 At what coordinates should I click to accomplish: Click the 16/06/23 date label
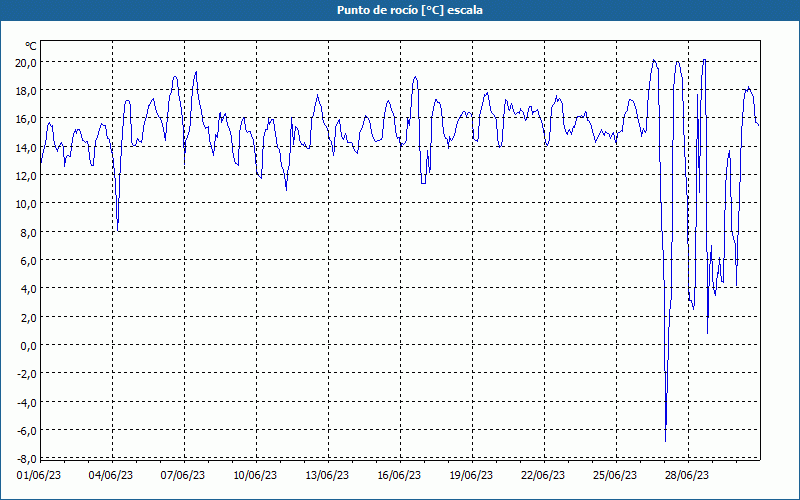(399, 475)
